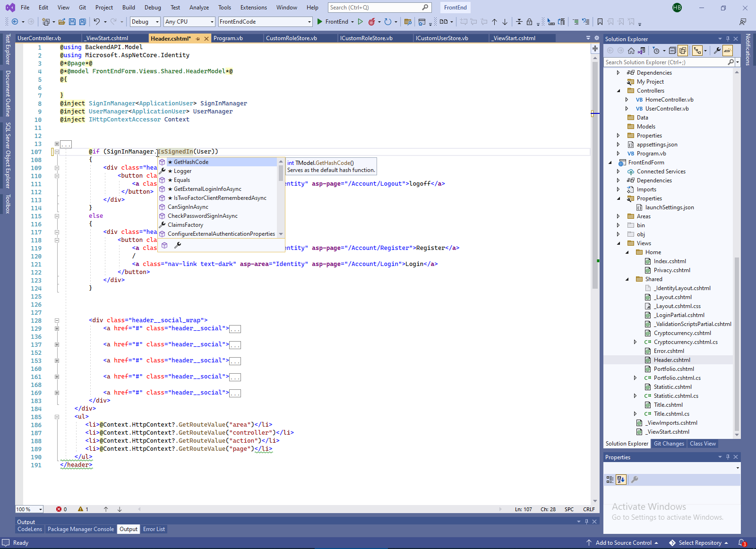The height and width of the screenshot is (549, 756).
Task: Open Solution Explorer Properties wrench icon
Action: pyautogui.click(x=717, y=51)
